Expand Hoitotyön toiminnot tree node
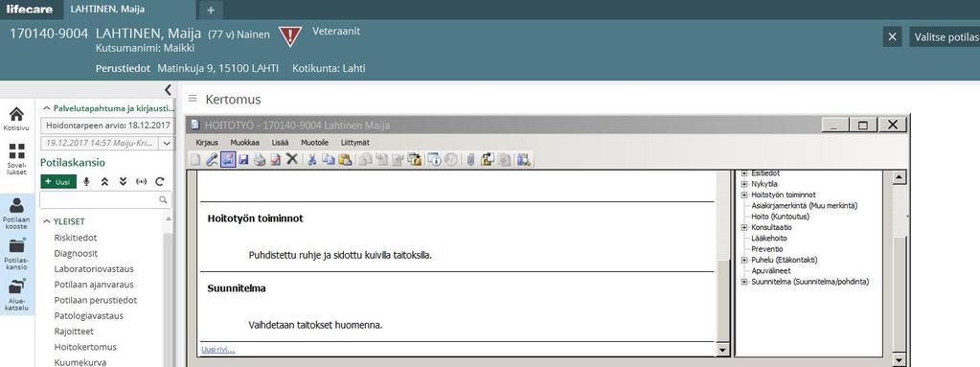 [x=744, y=195]
